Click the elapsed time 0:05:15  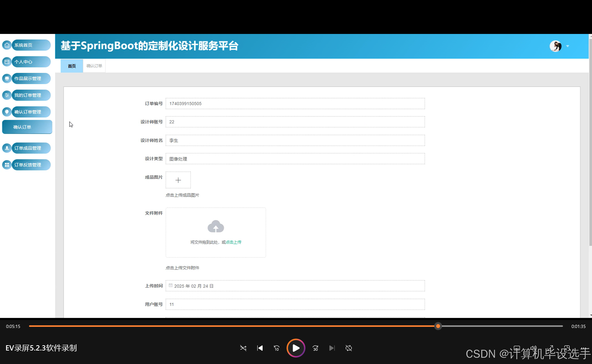13,326
